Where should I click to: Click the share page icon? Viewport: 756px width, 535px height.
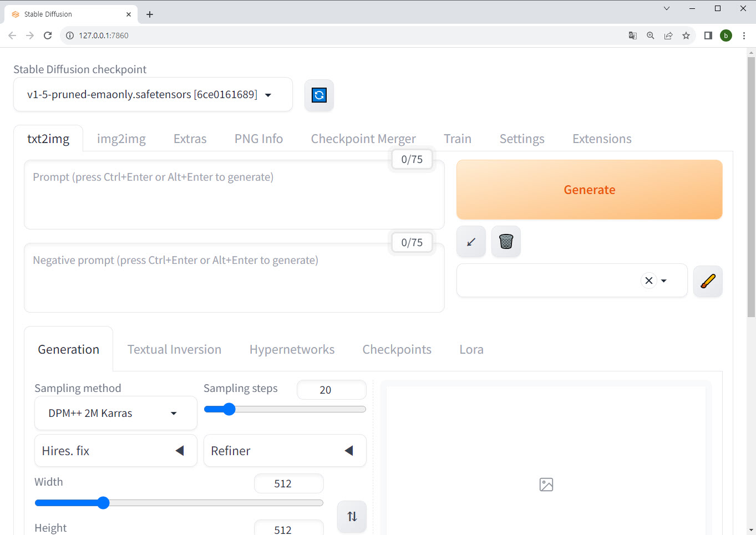click(x=668, y=35)
